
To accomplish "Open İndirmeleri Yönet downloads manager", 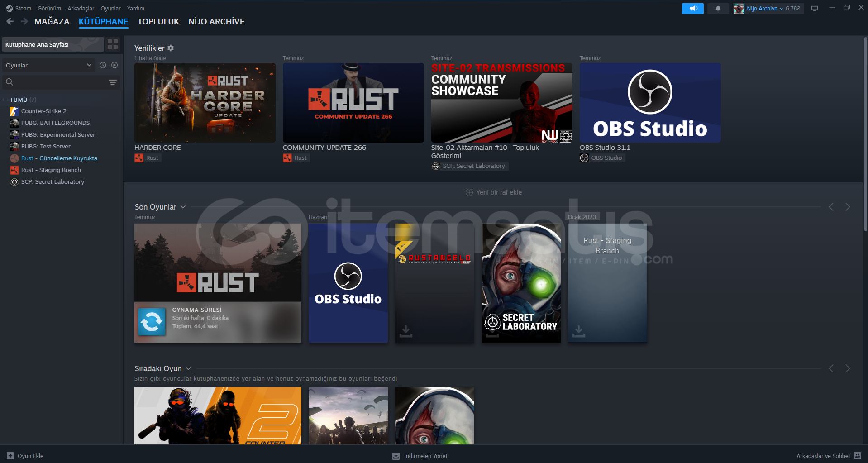I will [x=420, y=456].
